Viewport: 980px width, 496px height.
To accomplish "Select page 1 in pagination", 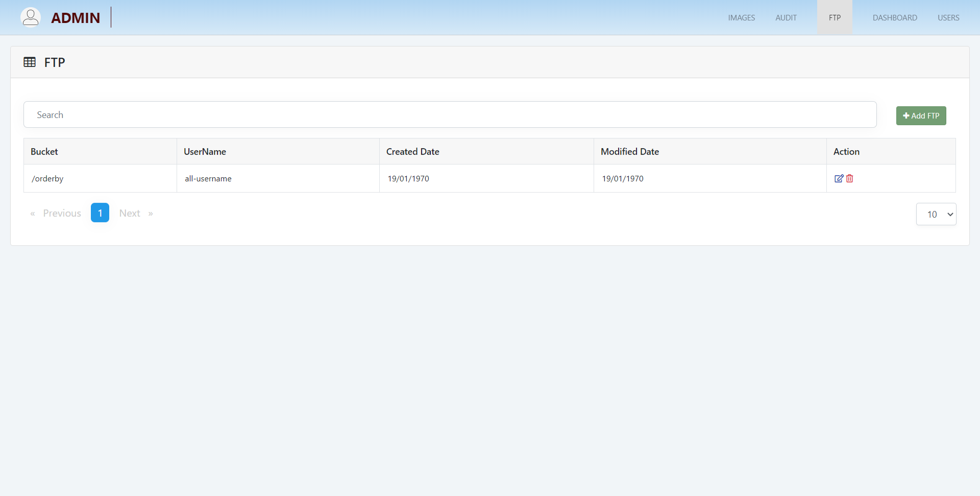I will click(100, 213).
